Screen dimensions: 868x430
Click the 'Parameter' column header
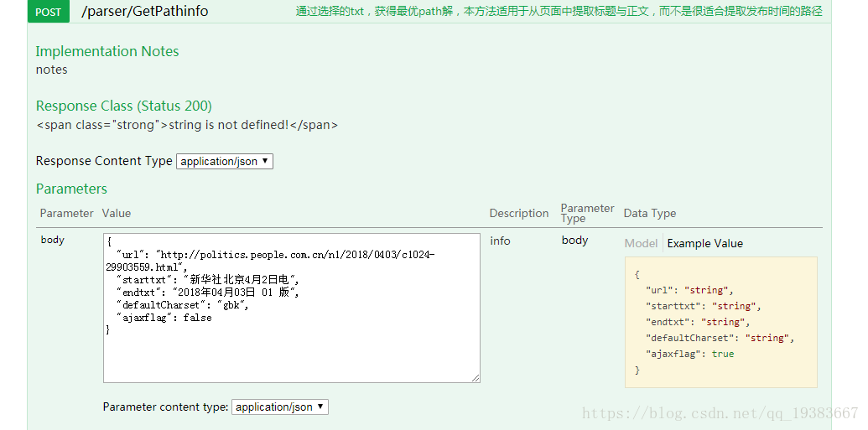click(67, 213)
